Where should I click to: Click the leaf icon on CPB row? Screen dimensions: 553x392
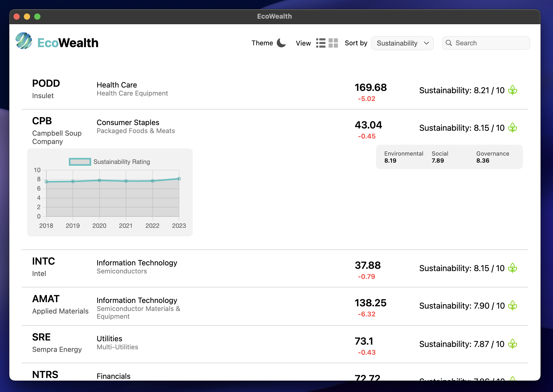[x=512, y=128]
